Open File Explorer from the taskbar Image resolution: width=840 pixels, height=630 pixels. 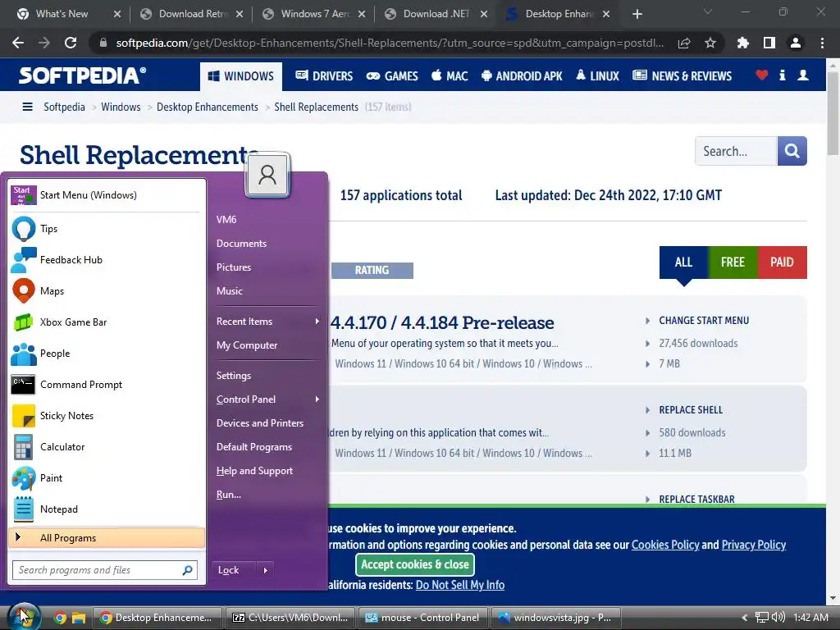click(x=80, y=618)
